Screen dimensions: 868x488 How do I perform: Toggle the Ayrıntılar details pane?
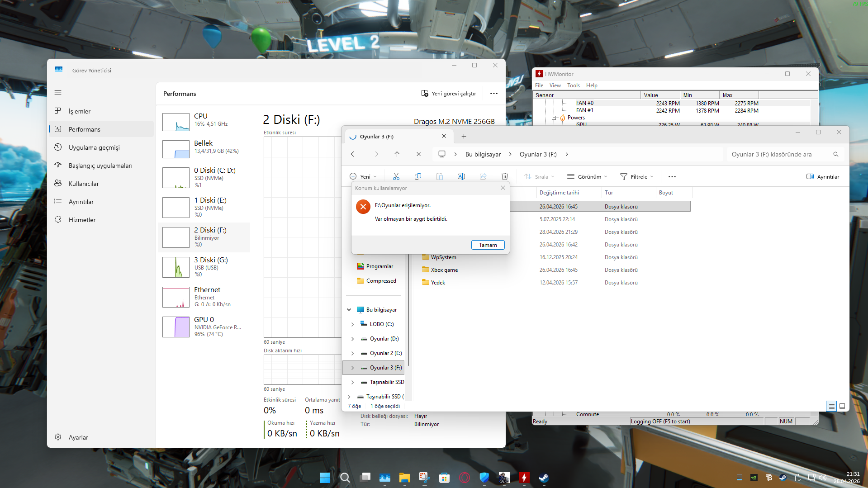point(823,176)
